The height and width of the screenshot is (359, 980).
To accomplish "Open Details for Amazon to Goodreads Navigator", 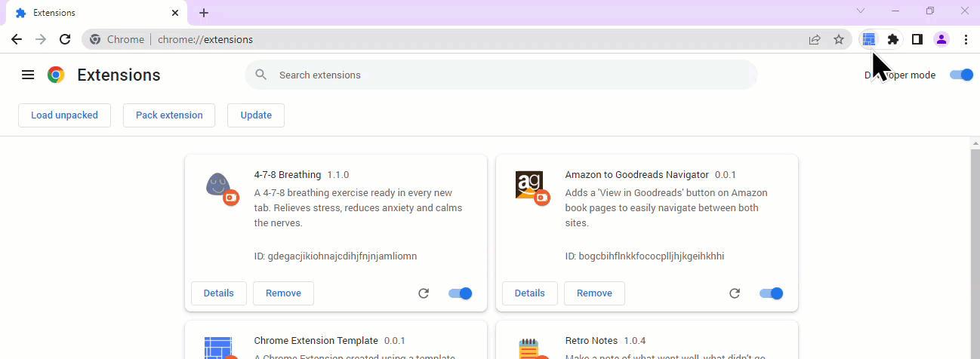I will (530, 293).
